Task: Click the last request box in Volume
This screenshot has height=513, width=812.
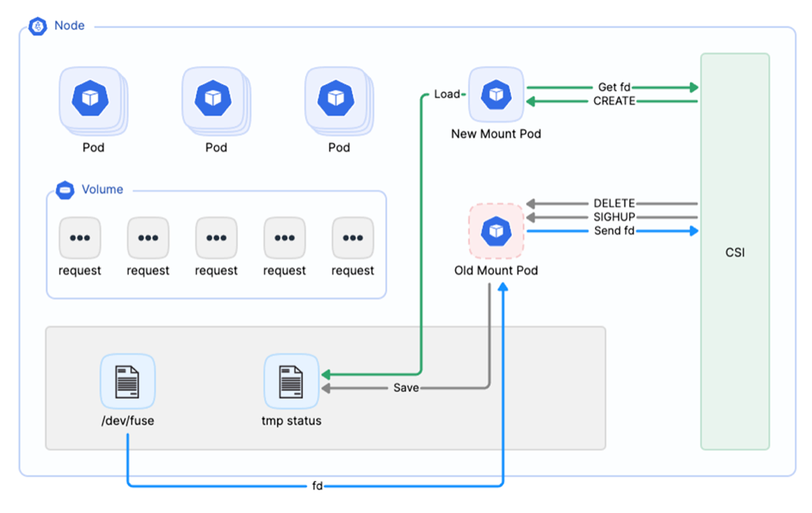Action: click(353, 238)
